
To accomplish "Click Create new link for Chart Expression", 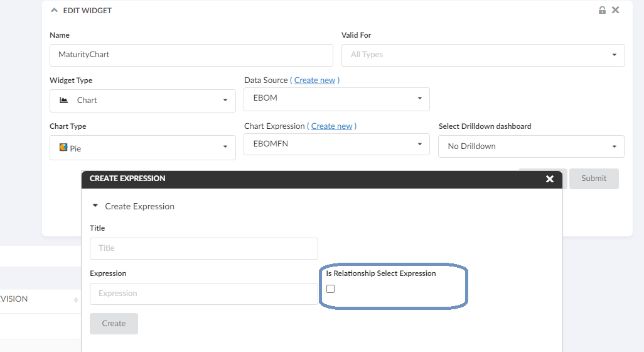I will point(331,126).
